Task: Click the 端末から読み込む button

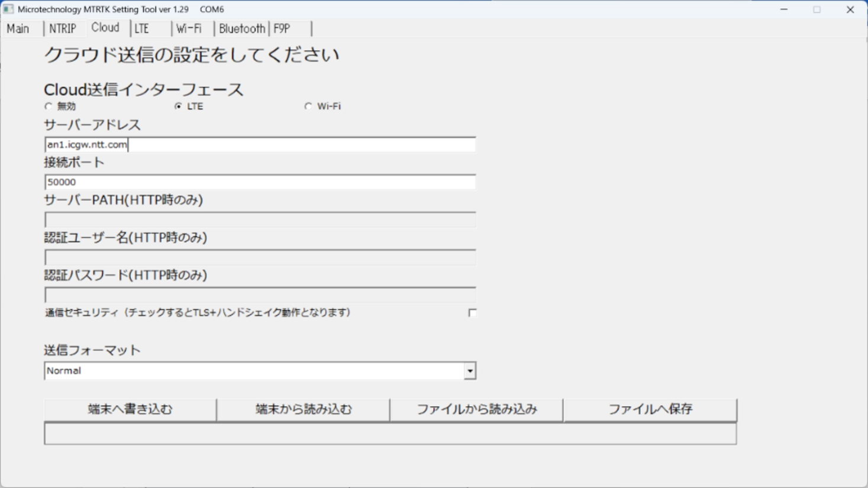Action: [304, 409]
